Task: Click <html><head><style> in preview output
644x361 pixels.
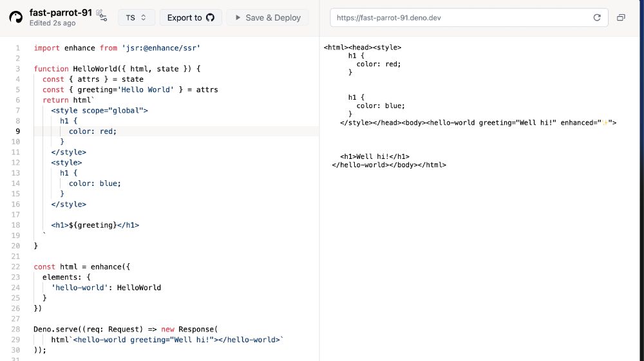Action: point(362,47)
